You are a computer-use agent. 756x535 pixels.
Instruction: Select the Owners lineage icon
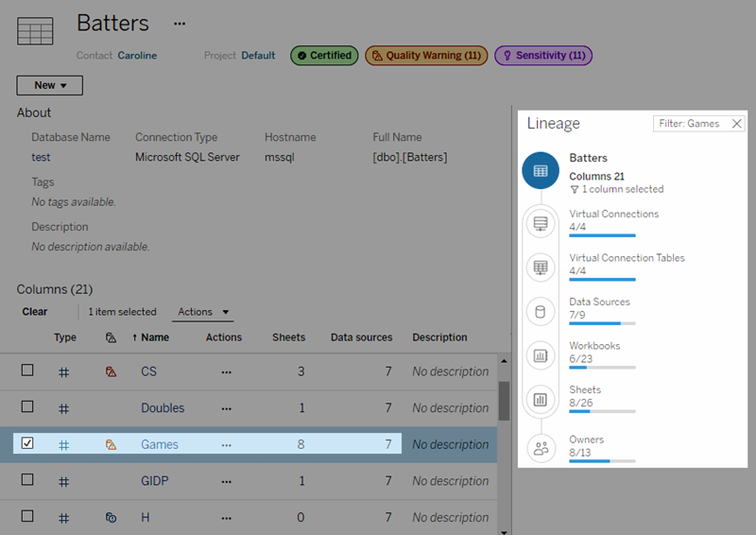541,449
